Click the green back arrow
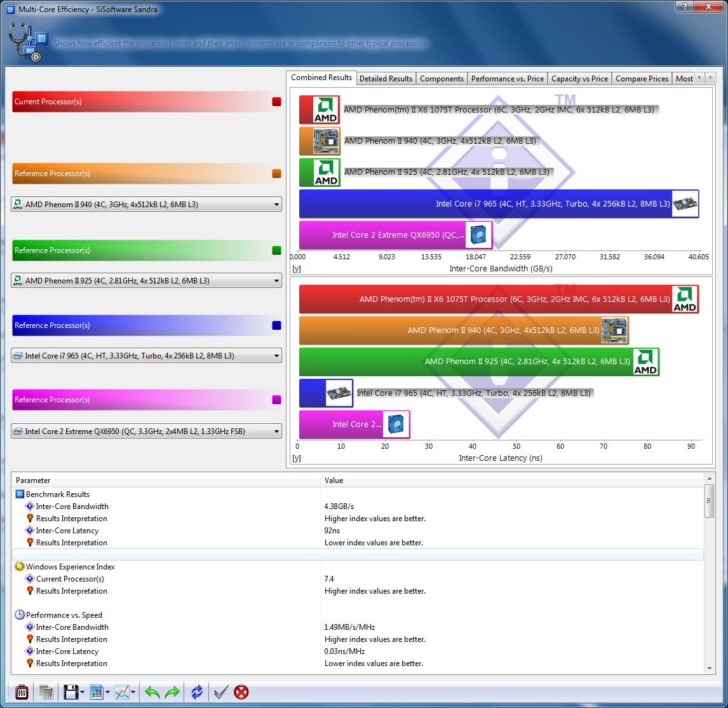The width and height of the screenshot is (728, 708). (x=152, y=692)
